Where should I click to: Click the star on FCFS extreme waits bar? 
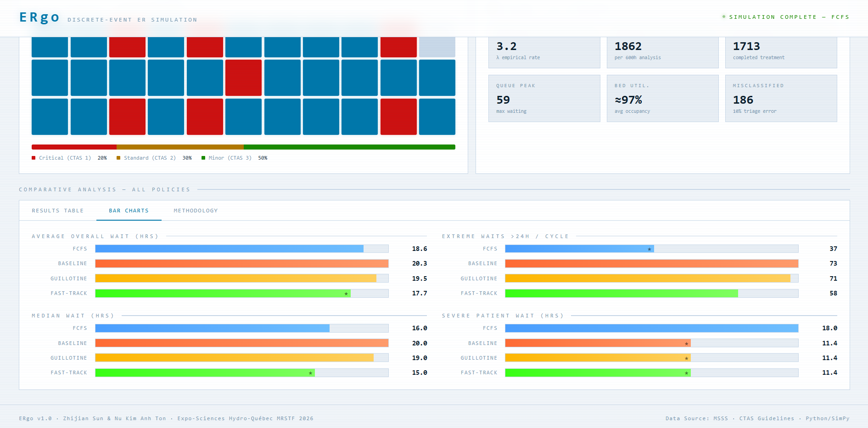pos(650,249)
